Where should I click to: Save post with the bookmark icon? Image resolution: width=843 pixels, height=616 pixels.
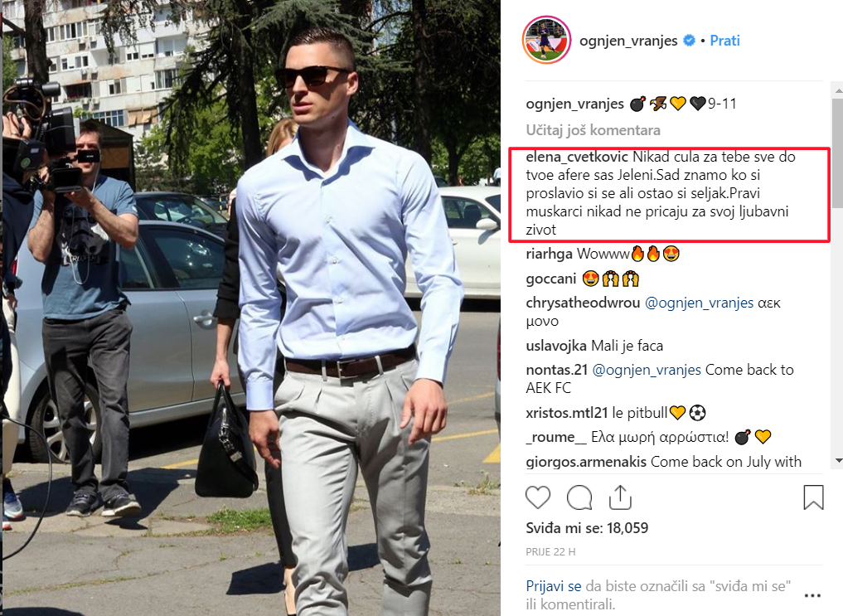tap(813, 497)
